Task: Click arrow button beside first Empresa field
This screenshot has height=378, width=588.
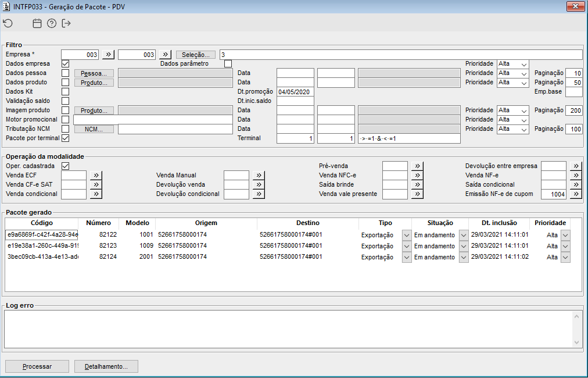Action: tap(108, 55)
